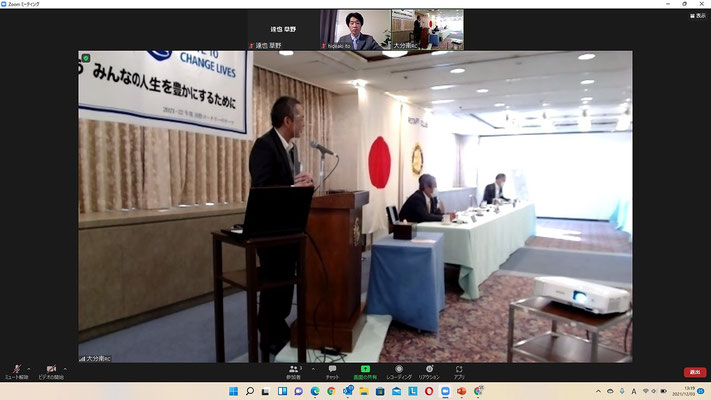Open the Windows Start menu
Image resolution: width=711 pixels, height=400 pixels.
(234, 391)
